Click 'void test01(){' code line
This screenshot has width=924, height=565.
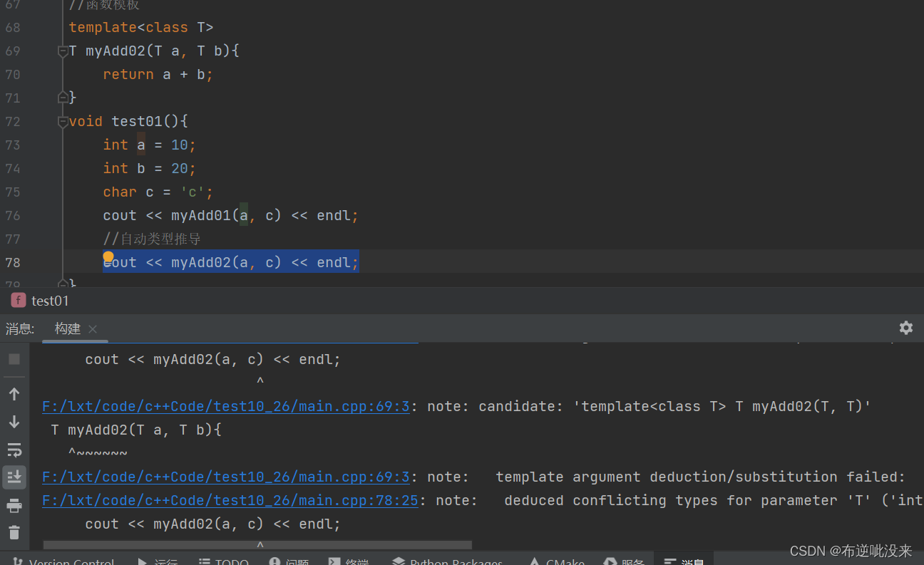(x=128, y=122)
